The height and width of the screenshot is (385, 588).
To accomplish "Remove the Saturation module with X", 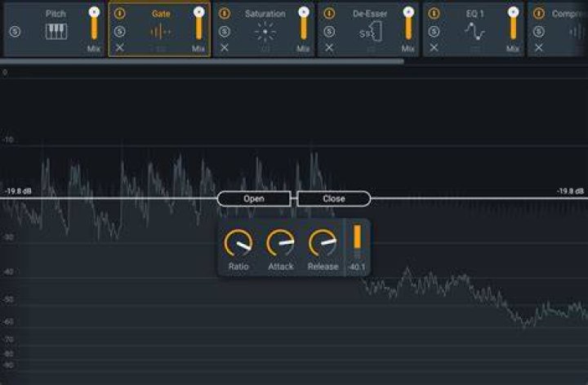I will pos(225,47).
